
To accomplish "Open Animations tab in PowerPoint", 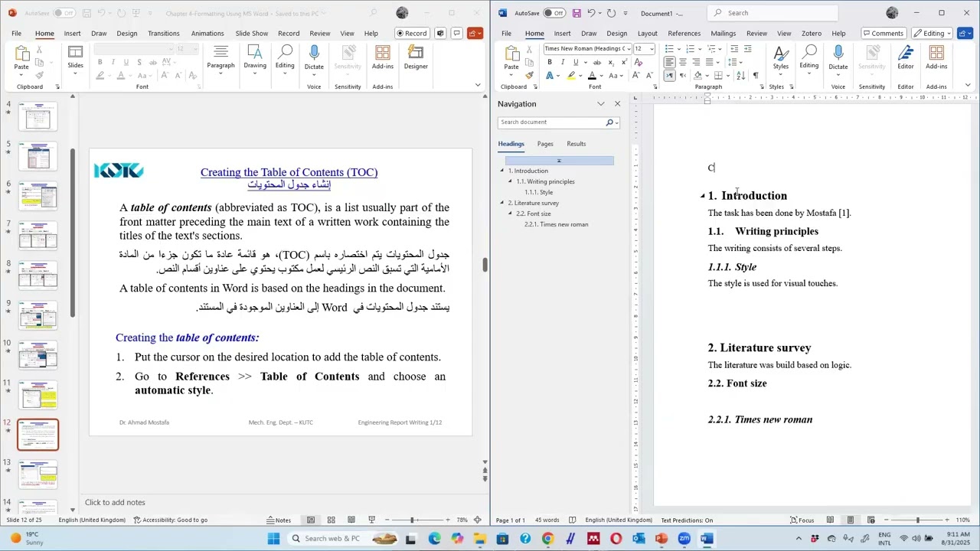I will [x=207, y=34].
